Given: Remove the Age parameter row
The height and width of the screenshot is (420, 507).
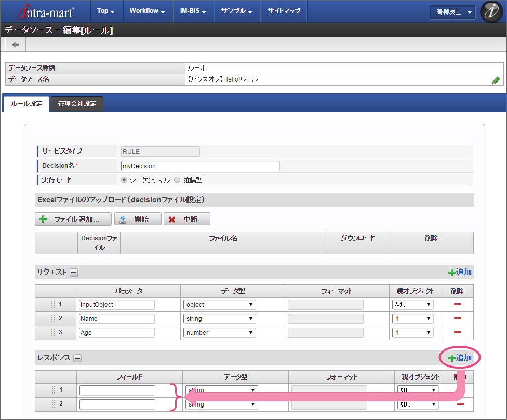Looking at the screenshot, I should coord(458,333).
